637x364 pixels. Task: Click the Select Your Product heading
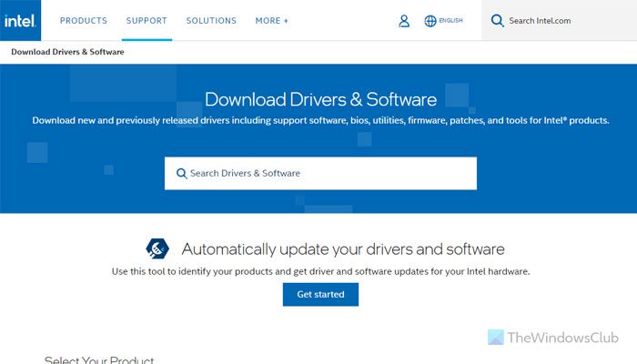[99, 359]
